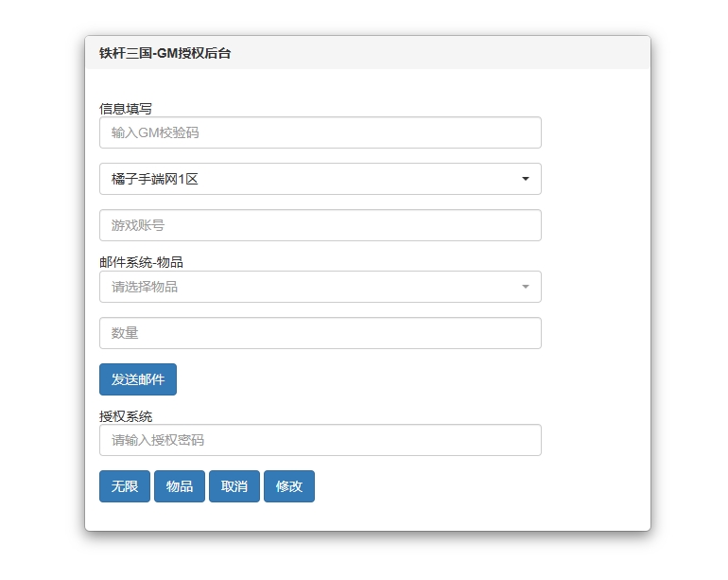Click the 铁杆三国-GM授权后台 panel heading
Image resolution: width=728 pixels, height=580 pixels.
[165, 53]
